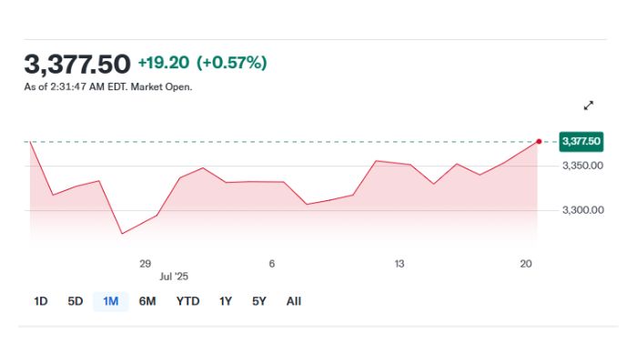
Task: Click the 3,350.00 y-axis label
Action: 583,166
